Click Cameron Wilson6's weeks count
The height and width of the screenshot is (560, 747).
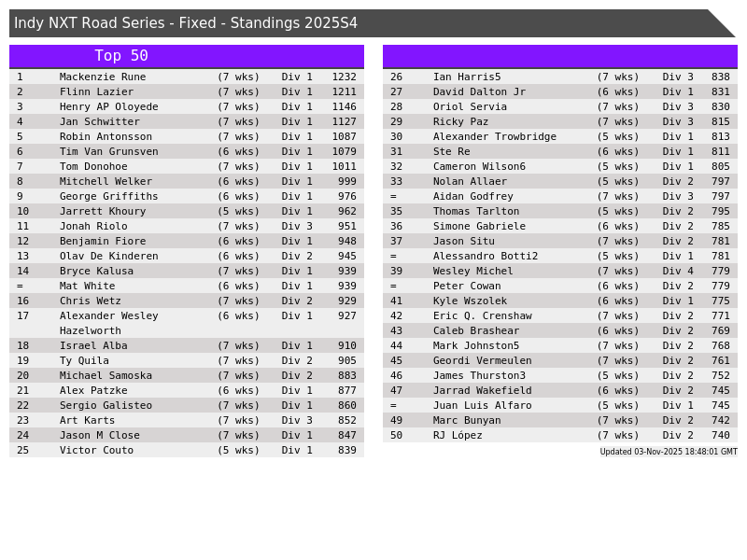pyautogui.click(x=617, y=167)
